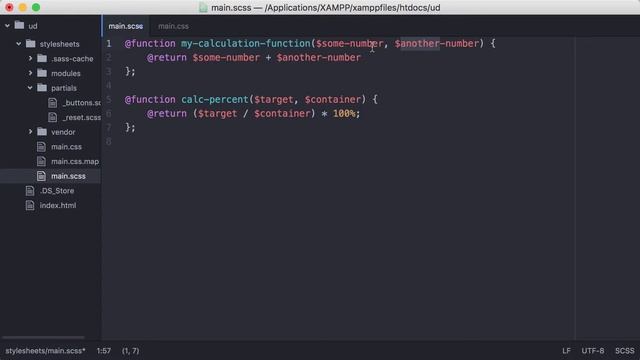
Task: Click the window title file path
Action: click(x=326, y=8)
